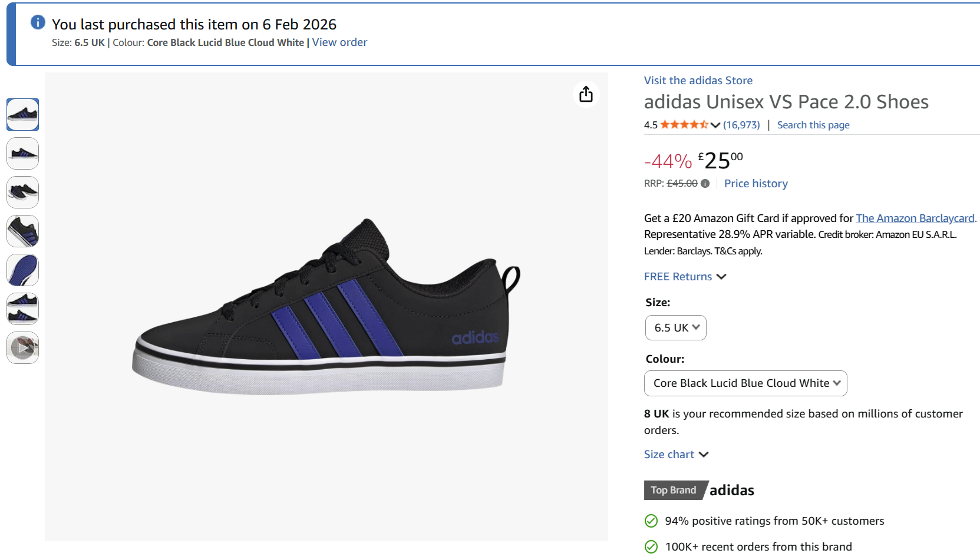Viewport: 980px width, 560px height.
Task: Select the first highlighted shoe thumbnail
Action: point(23,114)
